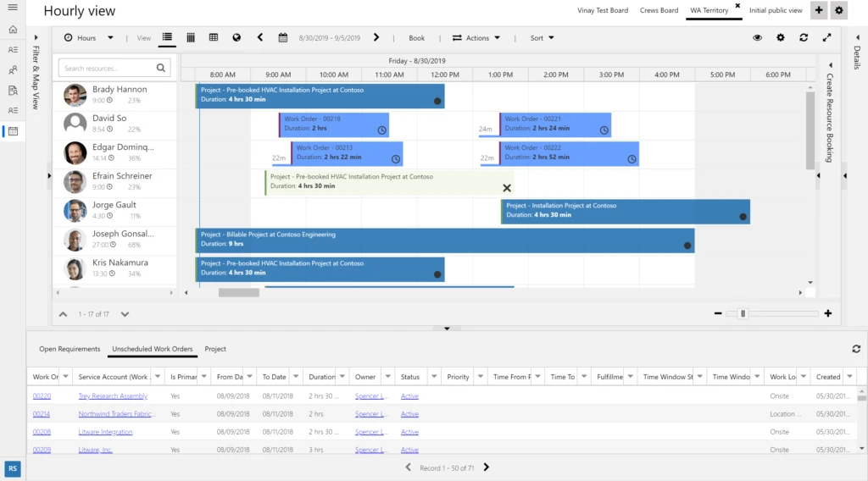Open work order 00220 link
Screen dimensions: 868x481
point(42,396)
